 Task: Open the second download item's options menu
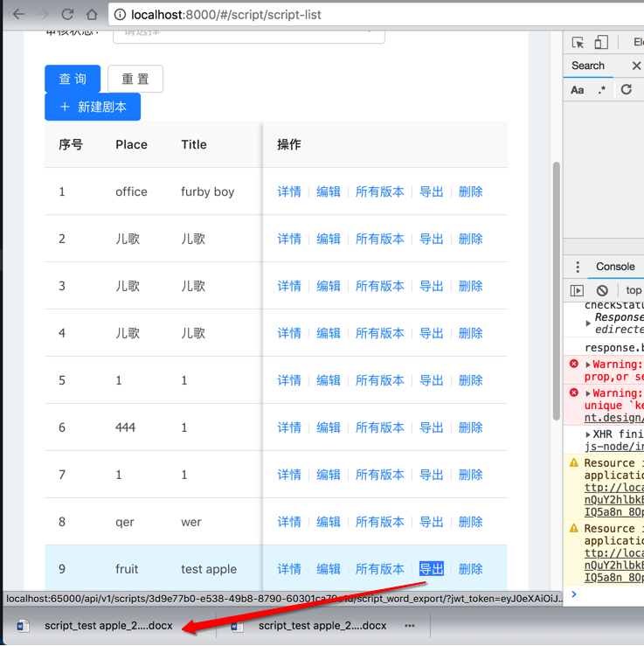coord(409,625)
